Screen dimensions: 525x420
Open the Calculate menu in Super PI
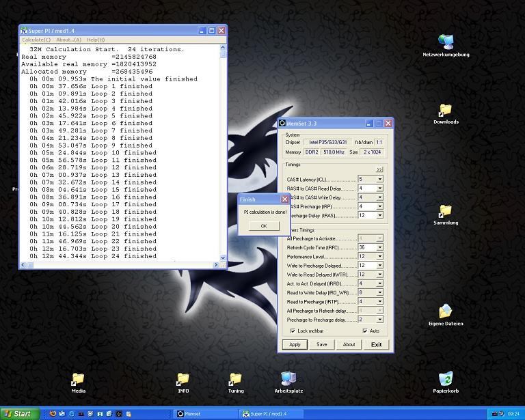[36, 40]
